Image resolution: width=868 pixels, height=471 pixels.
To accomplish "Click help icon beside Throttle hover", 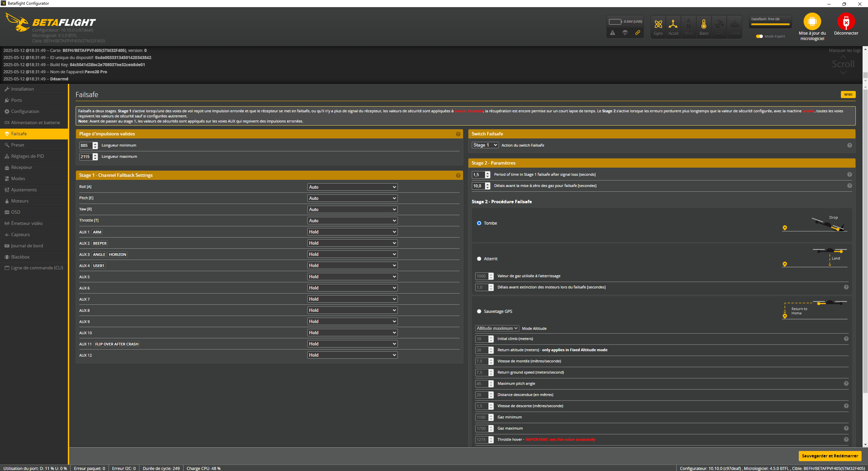I will 846,439.
